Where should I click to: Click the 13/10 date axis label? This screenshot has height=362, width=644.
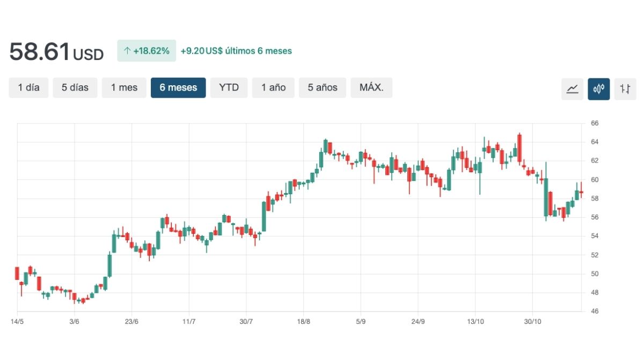coord(475,322)
